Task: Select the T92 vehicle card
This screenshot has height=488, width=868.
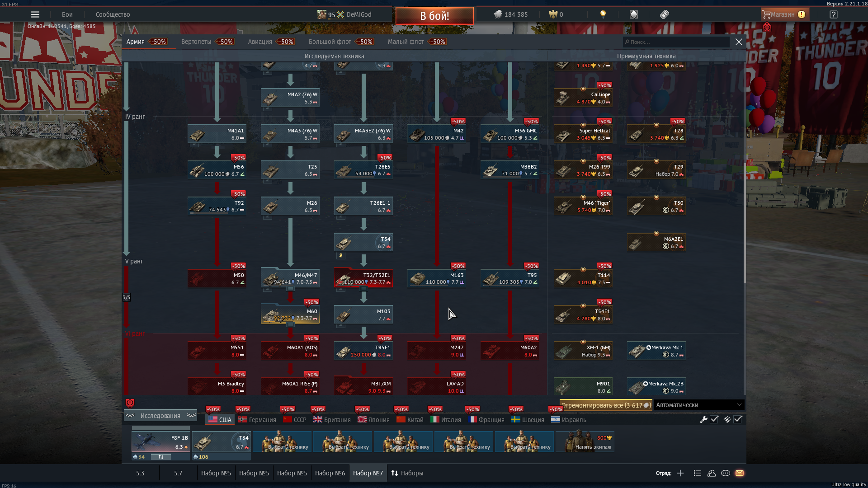Action: pyautogui.click(x=217, y=206)
